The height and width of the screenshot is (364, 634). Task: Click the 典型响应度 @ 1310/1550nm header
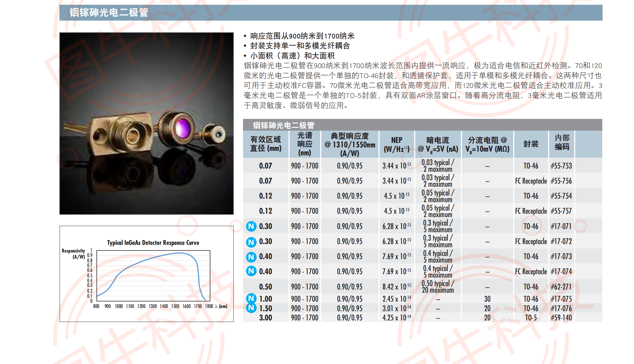tap(350, 144)
